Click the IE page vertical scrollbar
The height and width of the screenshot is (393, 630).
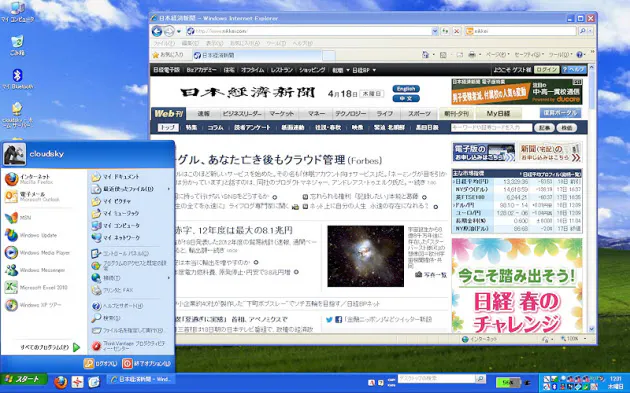(591, 199)
